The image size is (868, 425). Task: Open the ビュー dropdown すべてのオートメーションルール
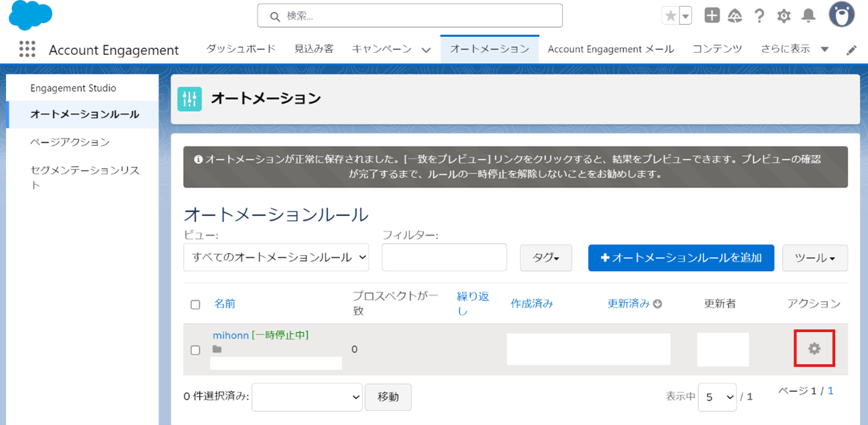click(276, 257)
